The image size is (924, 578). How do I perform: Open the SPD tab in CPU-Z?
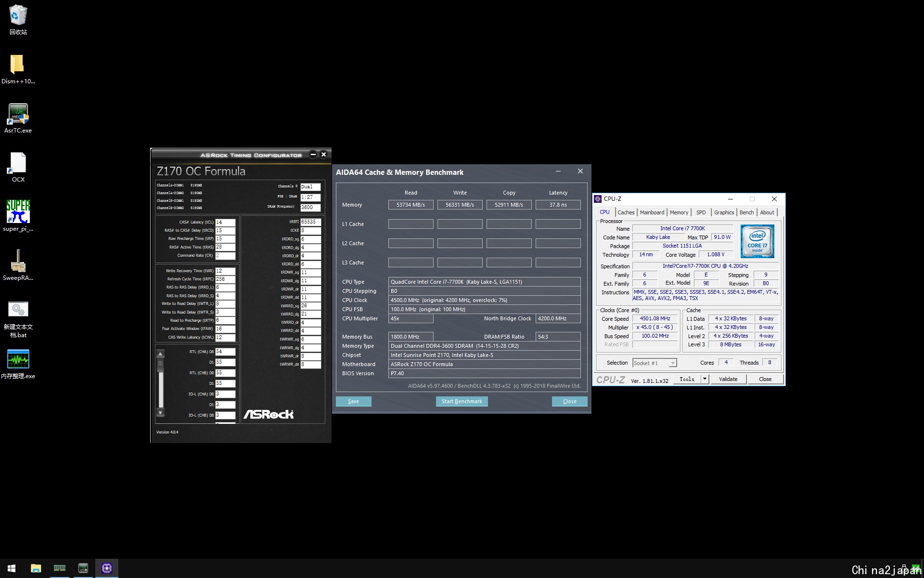click(x=701, y=212)
